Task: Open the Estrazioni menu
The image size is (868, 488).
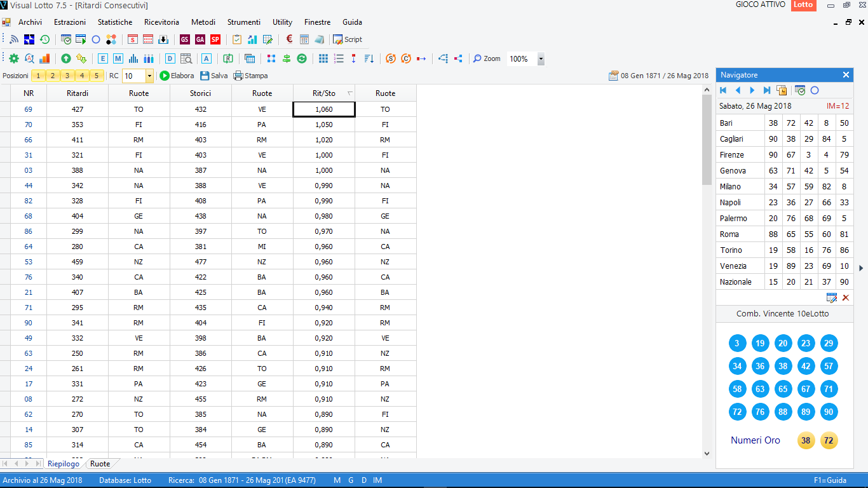Action: 70,22
